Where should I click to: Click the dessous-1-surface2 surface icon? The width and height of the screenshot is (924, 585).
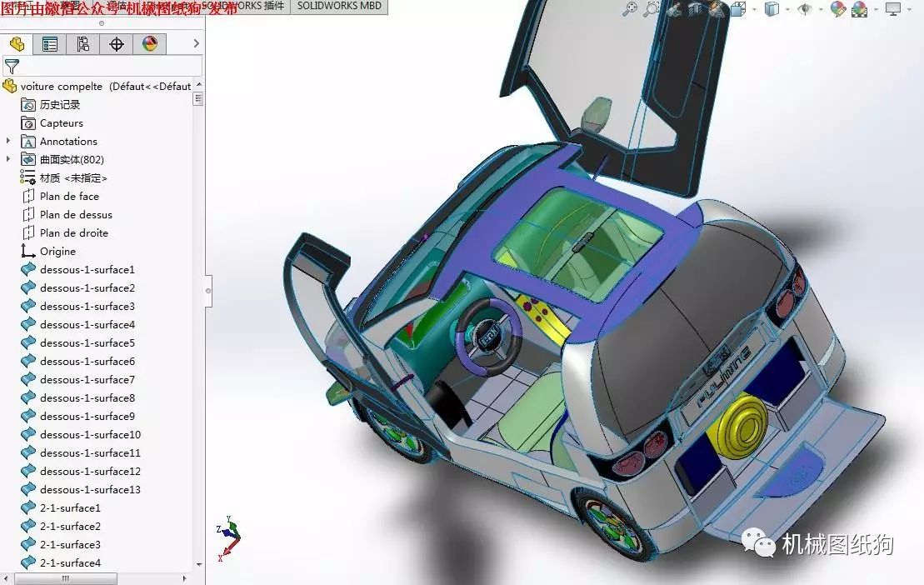coord(28,288)
